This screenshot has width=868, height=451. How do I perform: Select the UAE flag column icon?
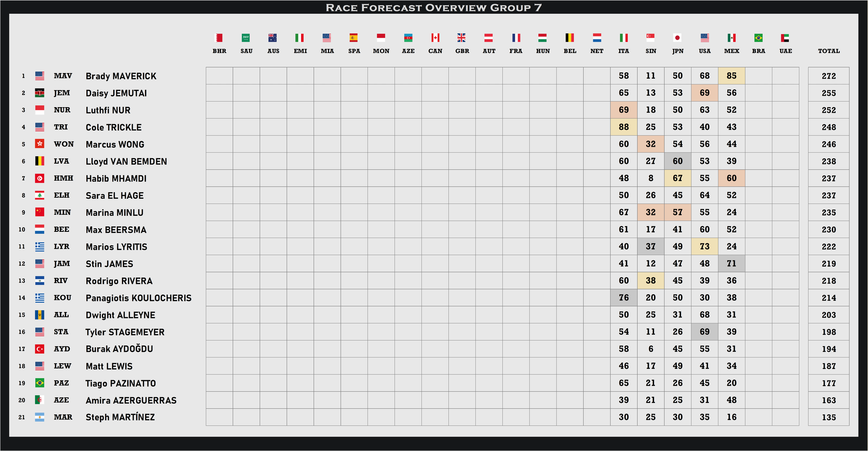tap(785, 38)
